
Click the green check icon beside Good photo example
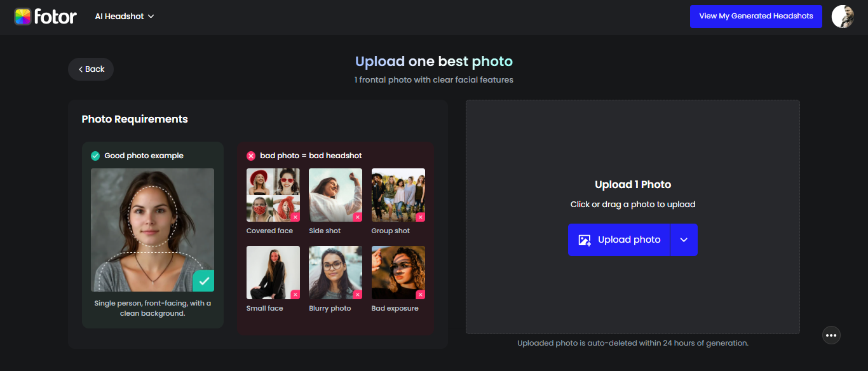point(96,155)
